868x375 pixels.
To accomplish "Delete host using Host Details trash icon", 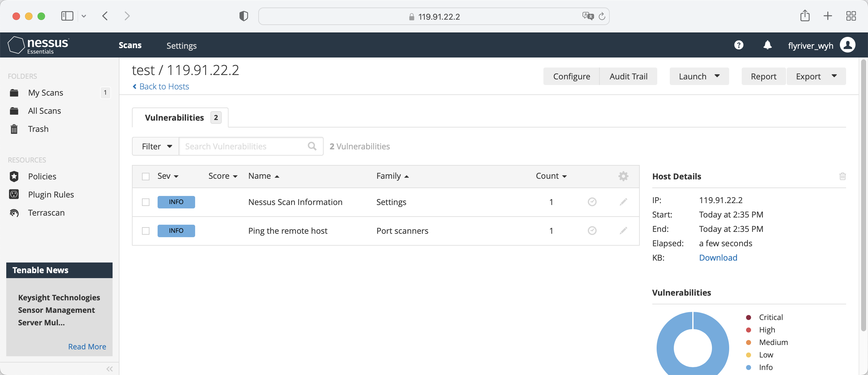I will point(842,176).
